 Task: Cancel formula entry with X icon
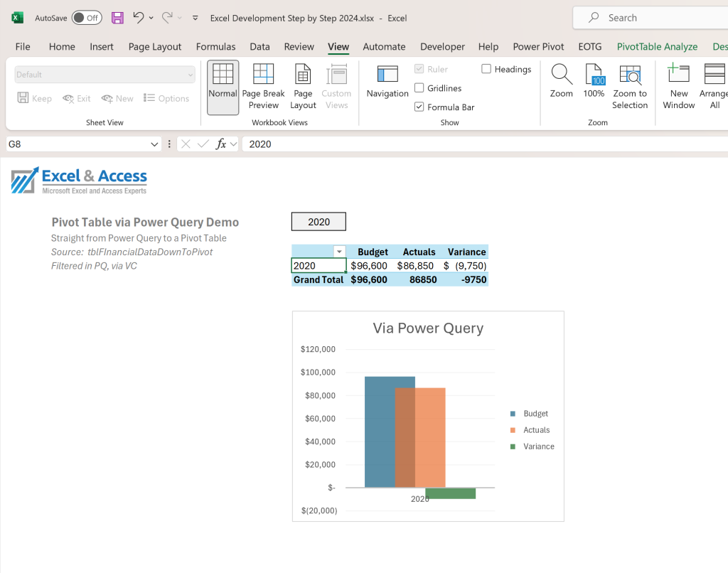186,144
